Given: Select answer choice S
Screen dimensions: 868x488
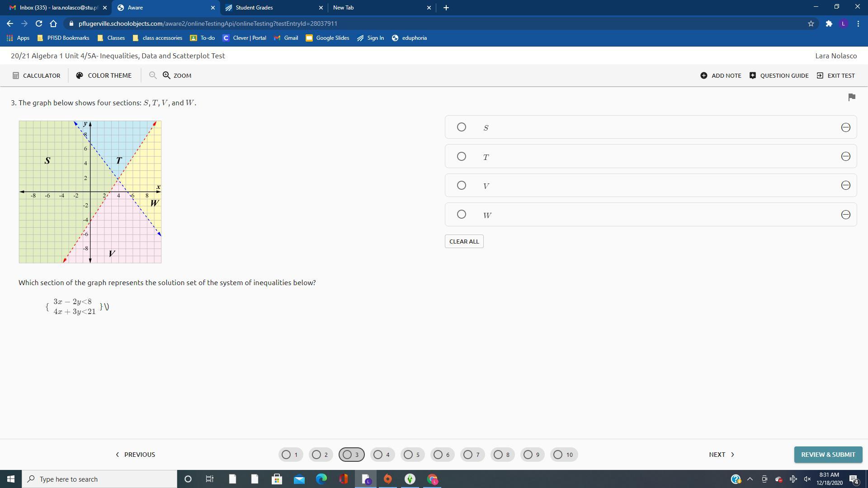Looking at the screenshot, I should click(461, 127).
